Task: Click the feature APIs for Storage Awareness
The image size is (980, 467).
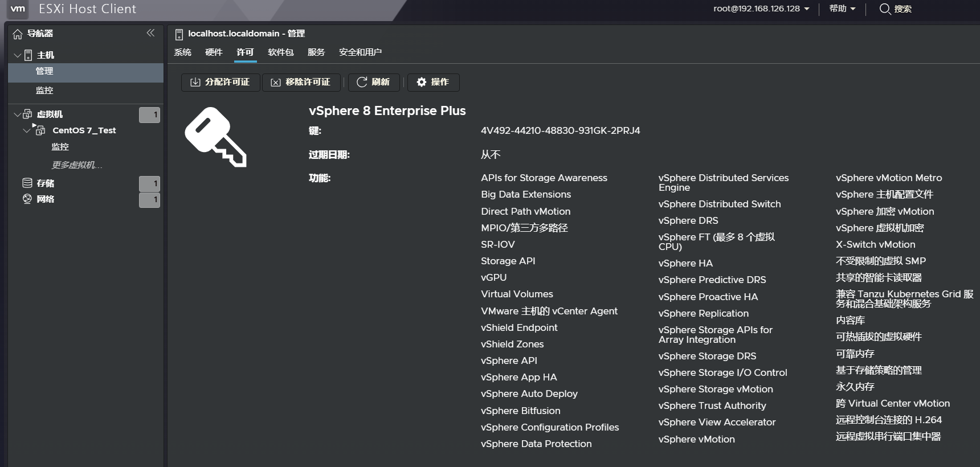Action: tap(544, 178)
